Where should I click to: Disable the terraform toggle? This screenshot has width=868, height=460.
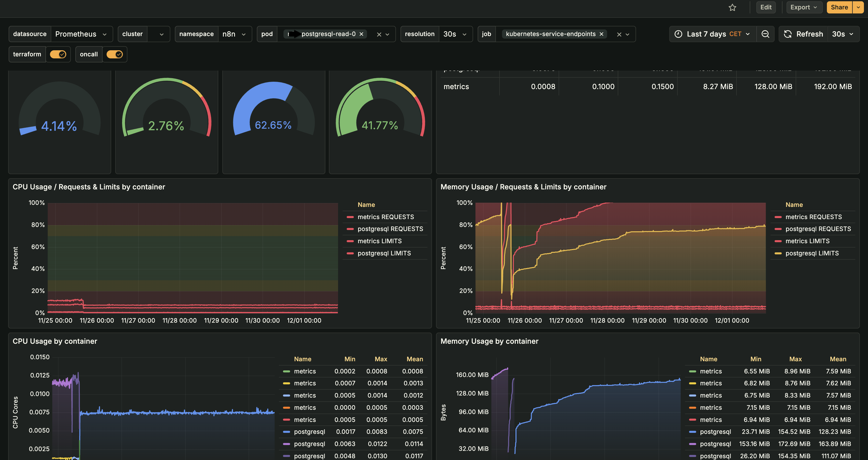(58, 54)
